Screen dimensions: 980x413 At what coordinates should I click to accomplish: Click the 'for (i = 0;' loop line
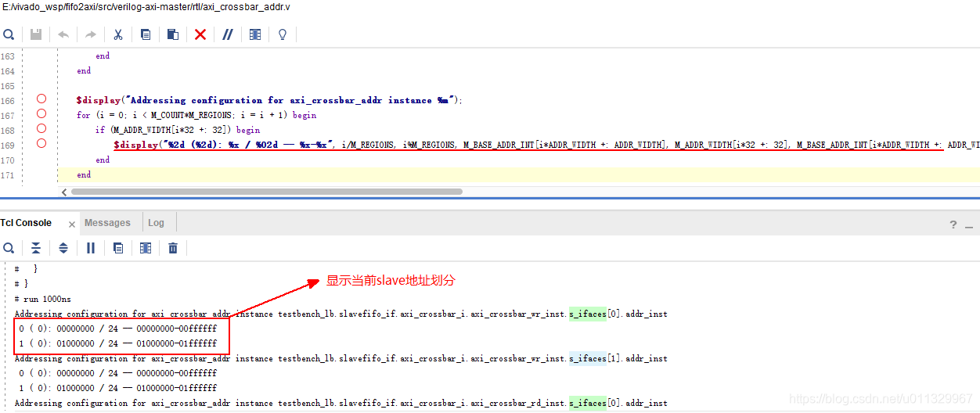pyautogui.click(x=196, y=115)
